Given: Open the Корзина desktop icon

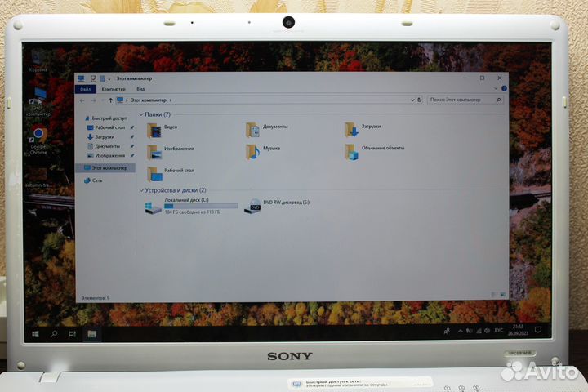Looking at the screenshot, I should (38, 60).
